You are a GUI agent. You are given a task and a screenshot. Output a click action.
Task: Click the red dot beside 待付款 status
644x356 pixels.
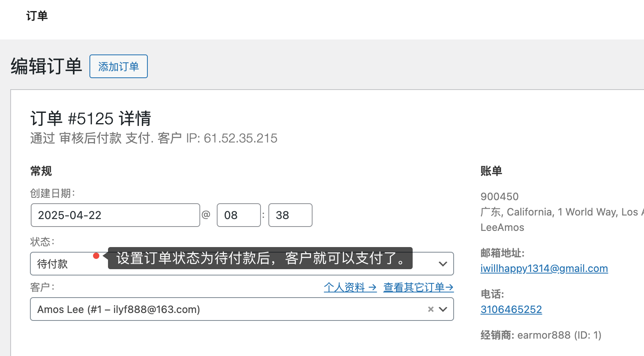click(96, 256)
